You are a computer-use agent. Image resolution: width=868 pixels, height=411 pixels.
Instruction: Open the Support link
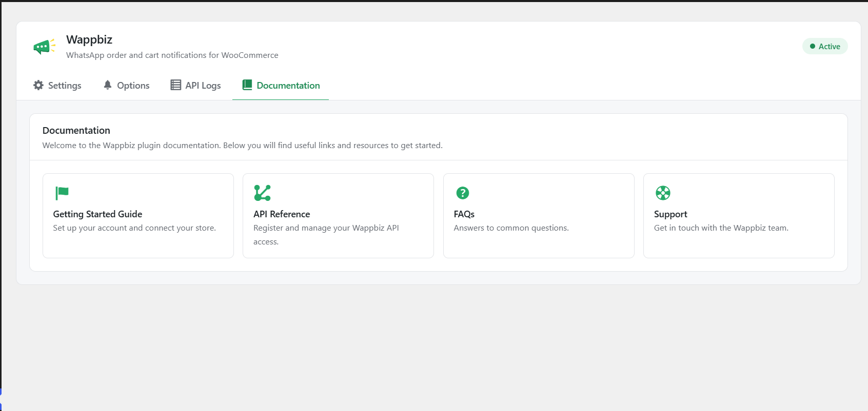click(x=739, y=216)
